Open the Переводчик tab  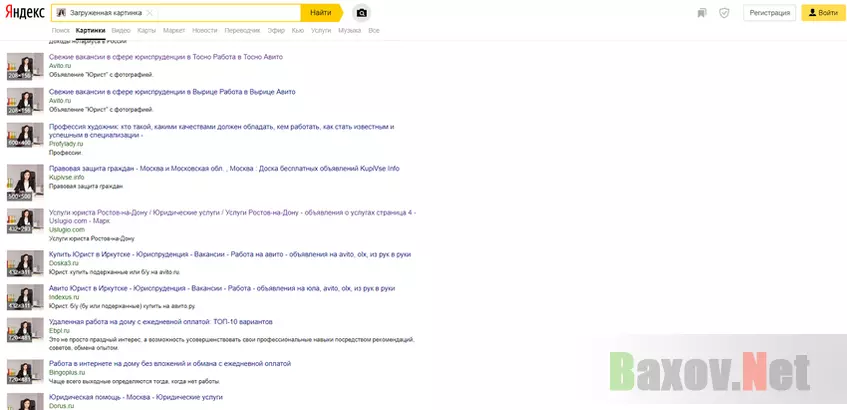[243, 31]
